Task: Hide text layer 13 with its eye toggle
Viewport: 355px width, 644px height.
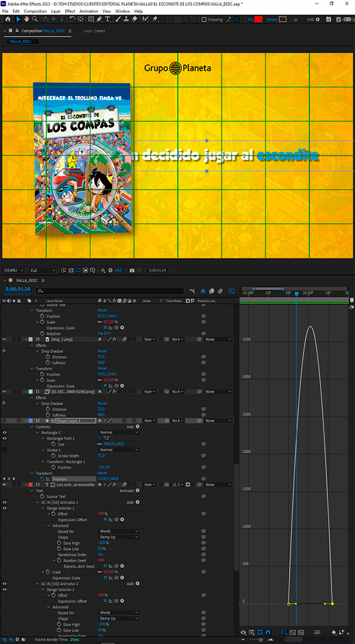Action: pos(5,485)
